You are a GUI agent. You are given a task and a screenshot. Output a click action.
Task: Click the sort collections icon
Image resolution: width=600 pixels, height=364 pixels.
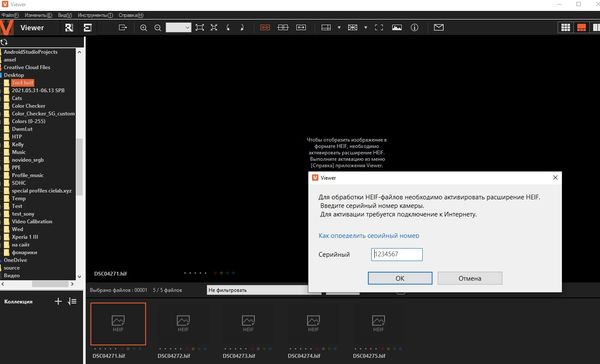[72, 302]
